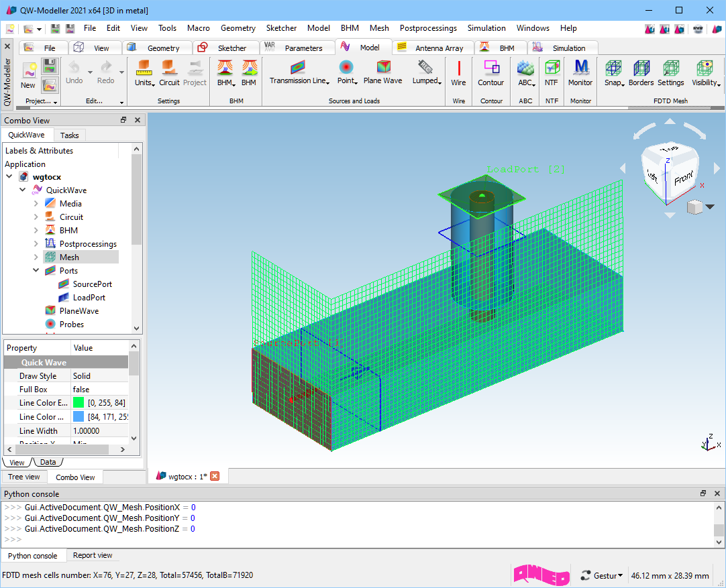This screenshot has height=588, width=726.
Task: Click the Wire tool icon
Action: pos(459,68)
